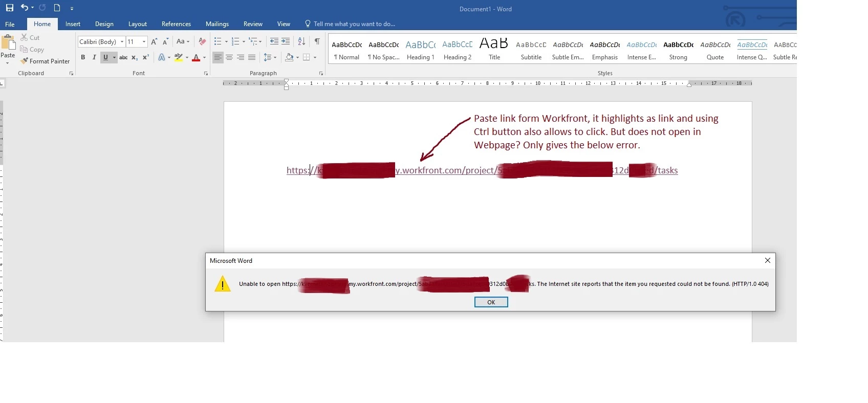Viewport: 868px width, 403px height.
Task: Open the text highlight color dropdown arrow
Action: (x=187, y=57)
